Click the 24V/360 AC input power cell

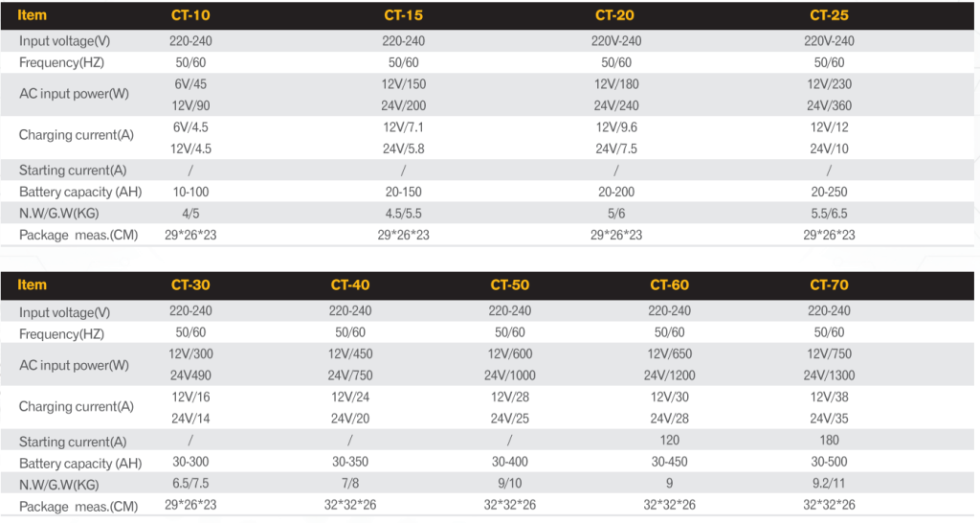coord(829,105)
